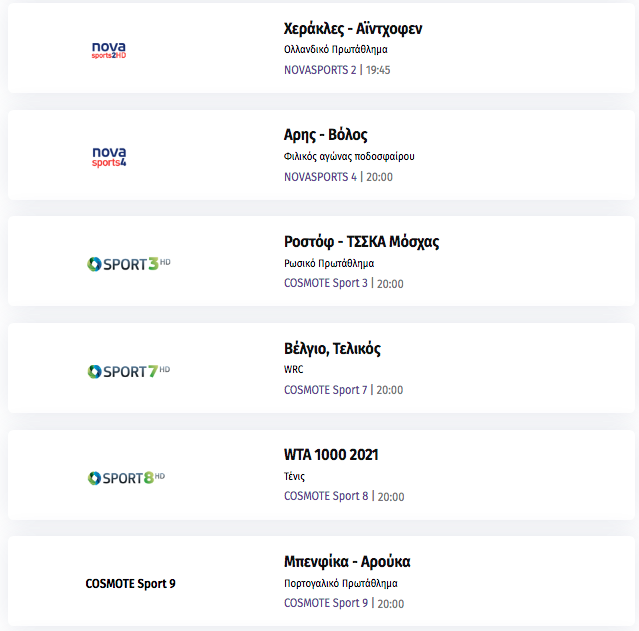Viewport: 639px width, 631px height.
Task: Click the NOVASPORTS 2 channel link
Action: click(320, 70)
